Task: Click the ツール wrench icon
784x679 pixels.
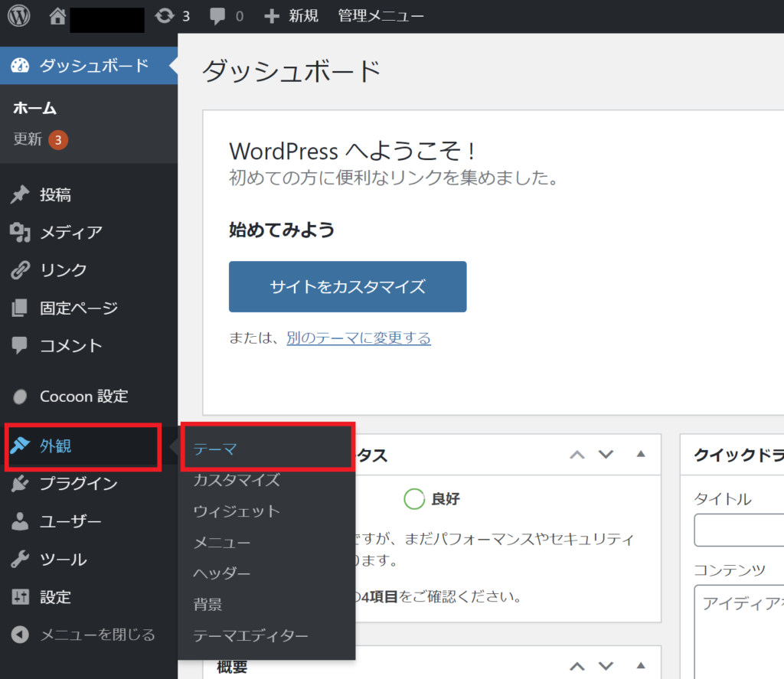Action: (x=20, y=559)
